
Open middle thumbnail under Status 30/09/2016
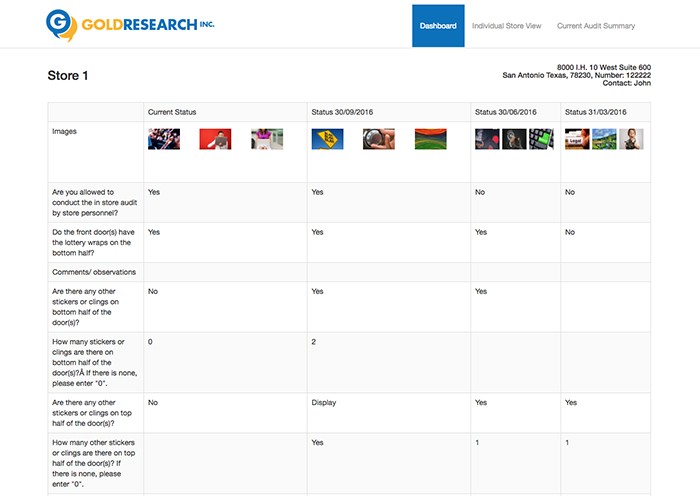coord(379,140)
